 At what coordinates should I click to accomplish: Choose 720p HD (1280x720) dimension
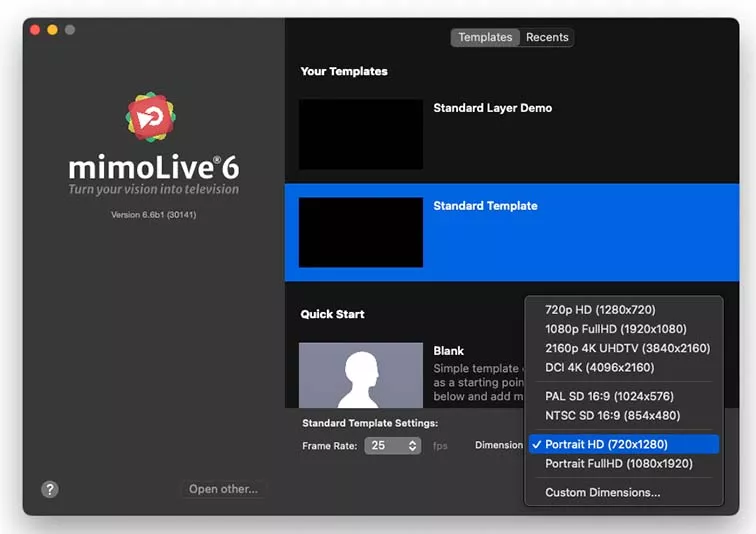click(x=624, y=309)
